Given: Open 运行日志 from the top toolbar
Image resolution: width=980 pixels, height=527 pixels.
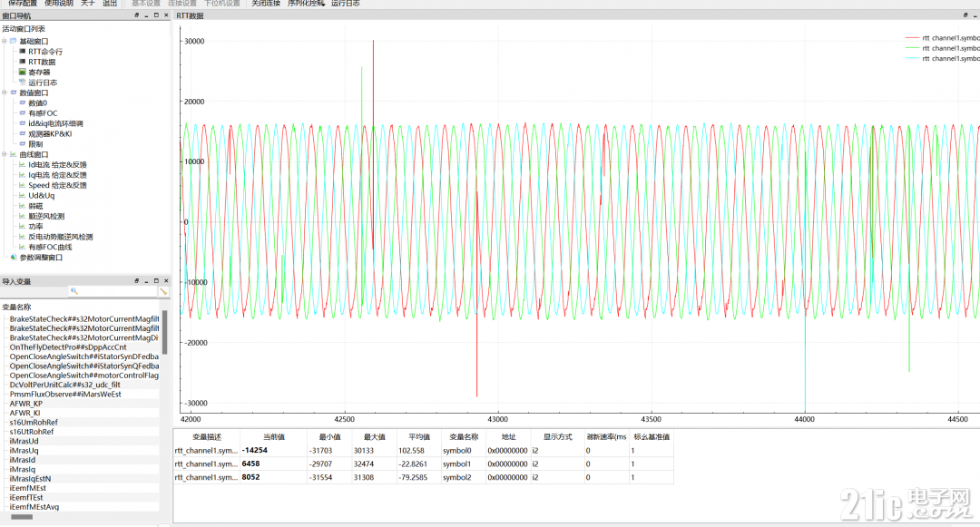Looking at the screenshot, I should click(x=346, y=3).
